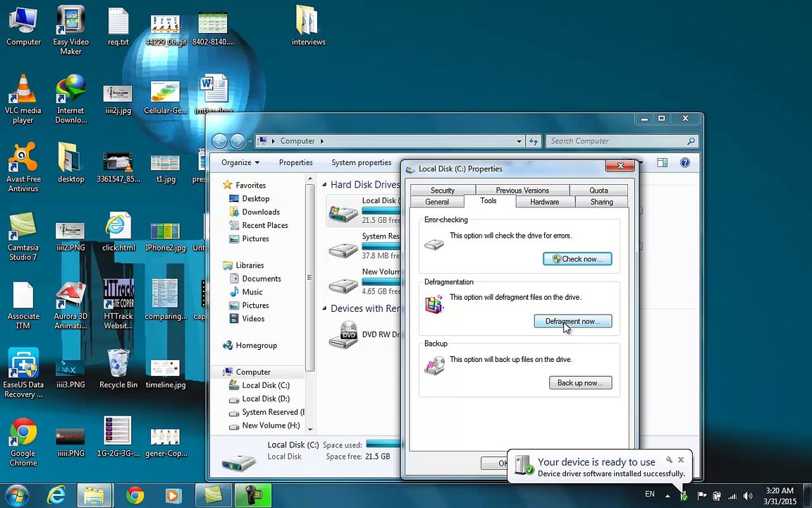The height and width of the screenshot is (508, 812).
Task: Collapse the Hard Disk Drives group
Action: (x=325, y=185)
